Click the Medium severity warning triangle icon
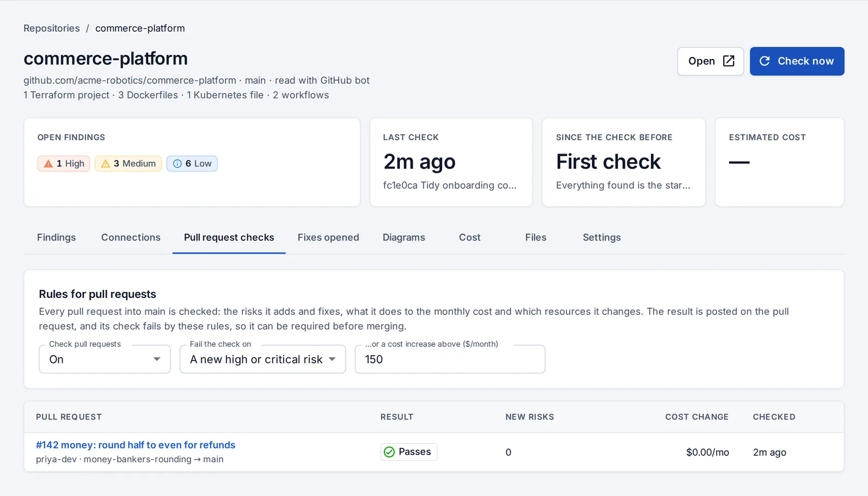This screenshot has width=868, height=496. pos(105,163)
